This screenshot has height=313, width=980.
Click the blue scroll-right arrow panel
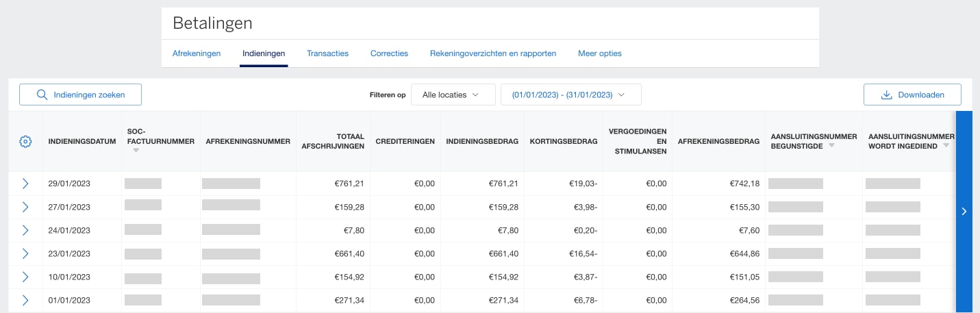[964, 211]
